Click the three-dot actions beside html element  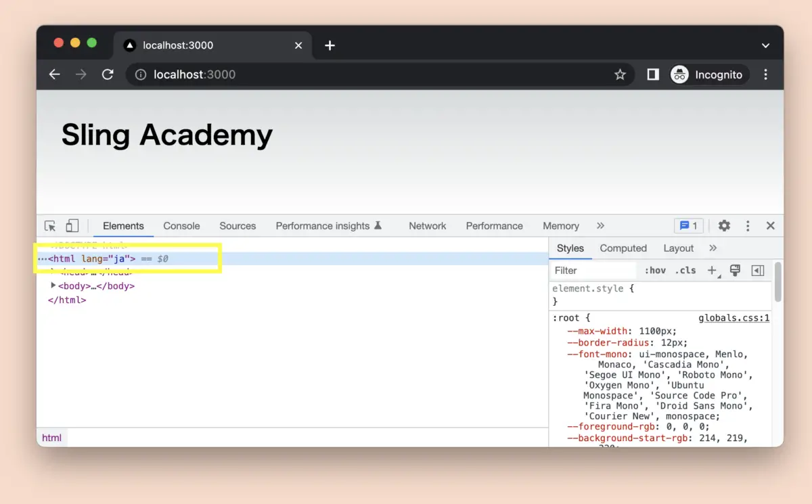(x=43, y=258)
